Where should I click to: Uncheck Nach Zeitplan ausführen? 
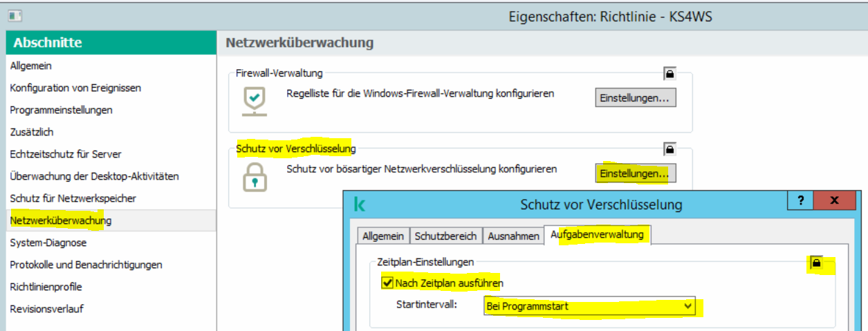(x=387, y=283)
